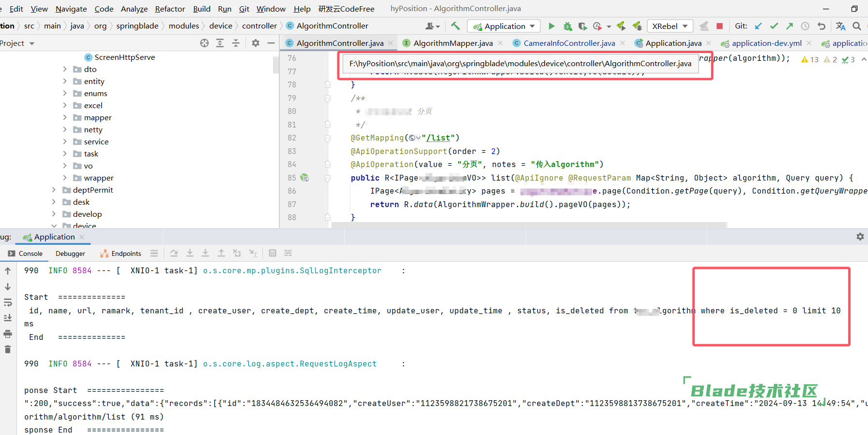Open the Build menu
868x435 pixels.
coord(202,9)
